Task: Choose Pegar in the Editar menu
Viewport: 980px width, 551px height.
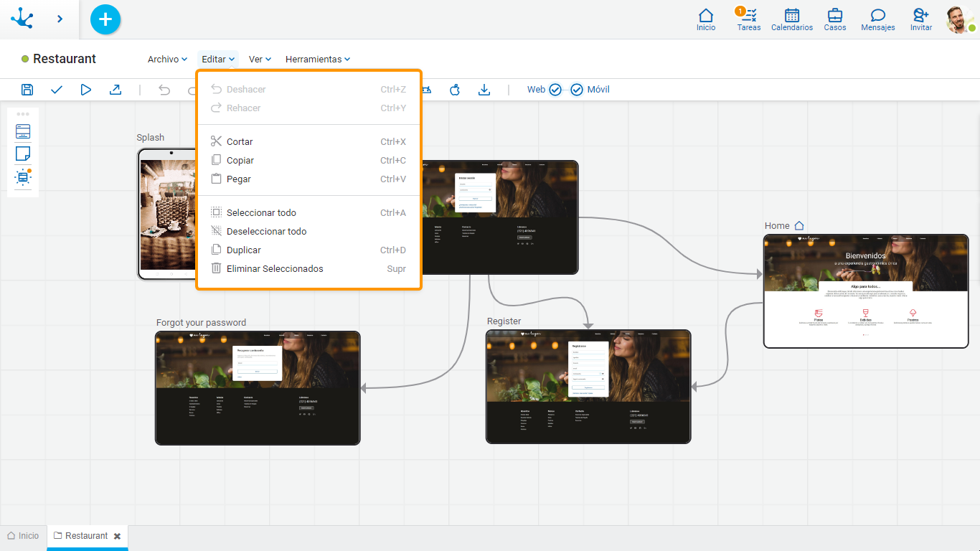Action: coord(308,179)
